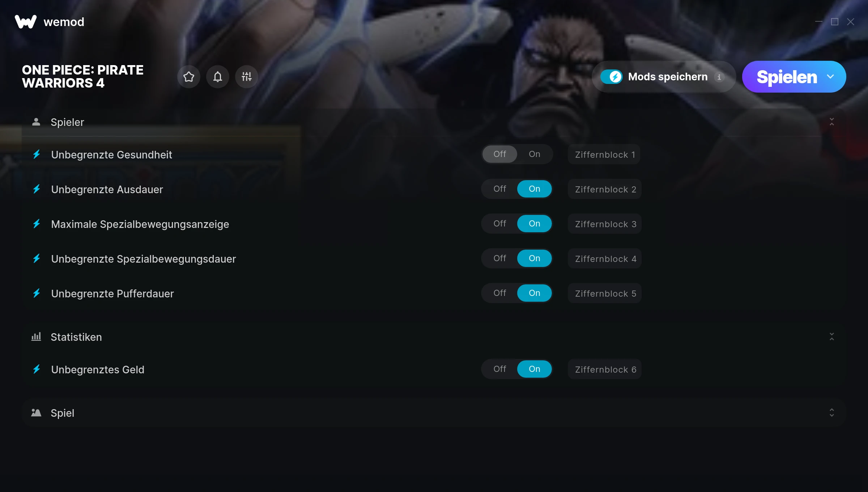Click the Ziffernblock 6 hotkey field
This screenshot has width=868, height=492.
pos(605,369)
